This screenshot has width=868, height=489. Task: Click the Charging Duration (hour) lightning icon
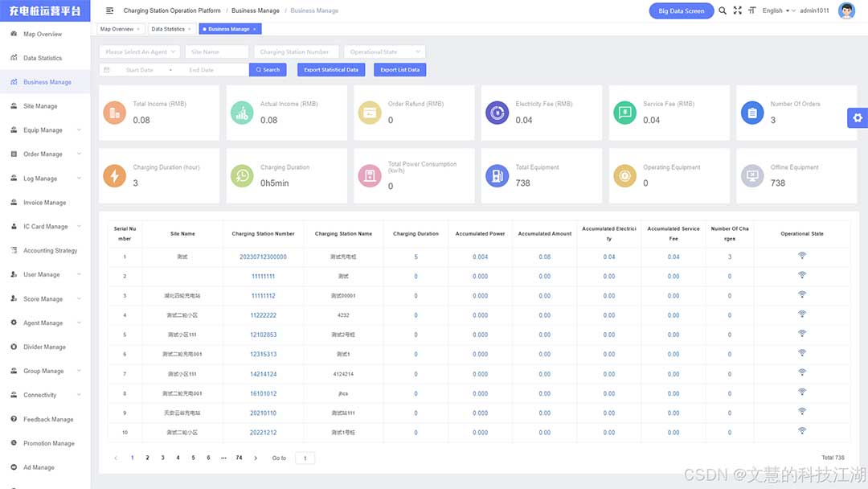click(x=115, y=176)
